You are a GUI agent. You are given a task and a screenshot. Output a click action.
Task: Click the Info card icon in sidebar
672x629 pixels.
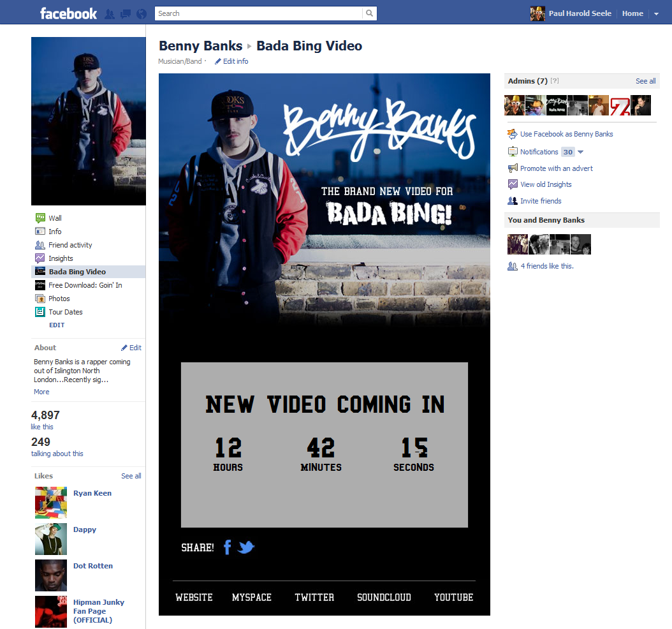click(40, 232)
